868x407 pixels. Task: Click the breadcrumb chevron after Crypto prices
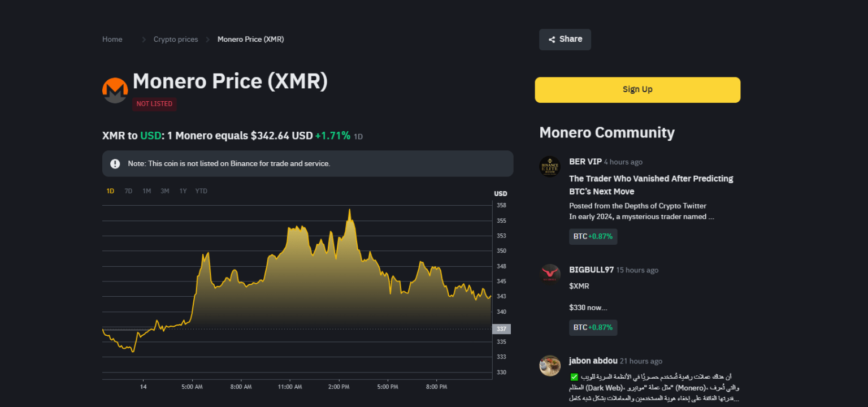pos(207,40)
